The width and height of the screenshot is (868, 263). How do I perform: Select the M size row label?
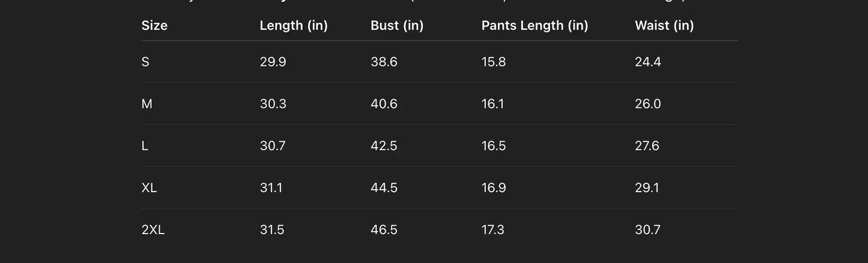point(147,104)
